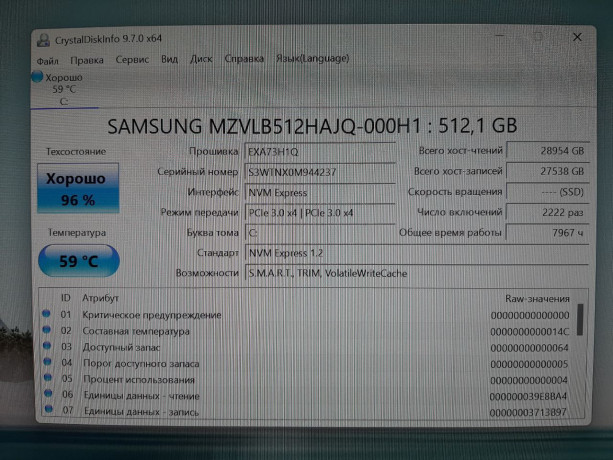Image resolution: width=613 pixels, height=460 pixels.
Task: Click the CrystalDiskInfo app icon in title bar
Action: (43, 40)
